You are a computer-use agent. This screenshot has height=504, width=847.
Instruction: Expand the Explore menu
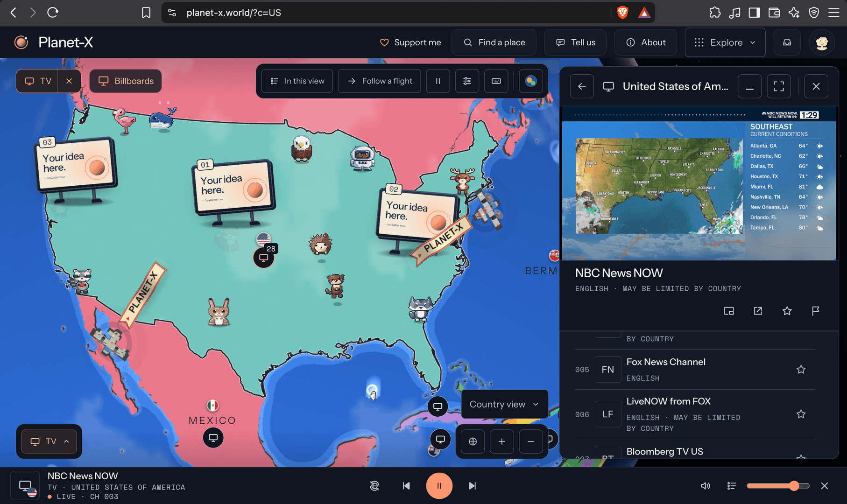(x=725, y=42)
